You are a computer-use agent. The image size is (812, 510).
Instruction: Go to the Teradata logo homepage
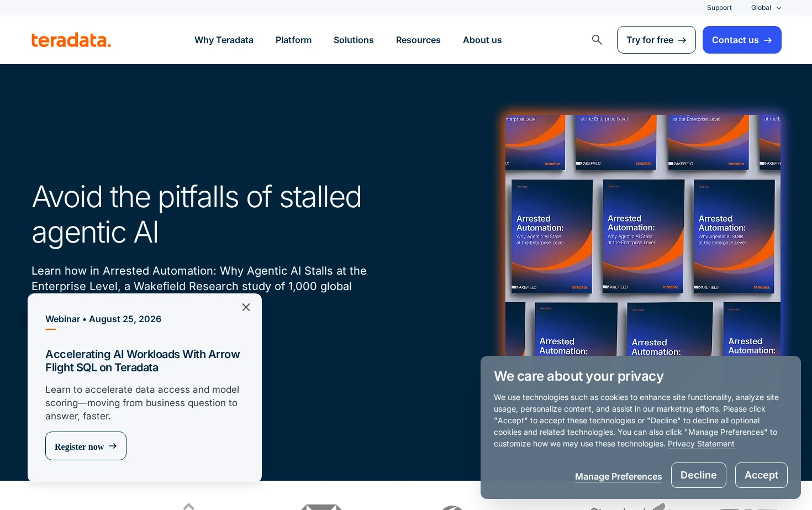(71, 40)
